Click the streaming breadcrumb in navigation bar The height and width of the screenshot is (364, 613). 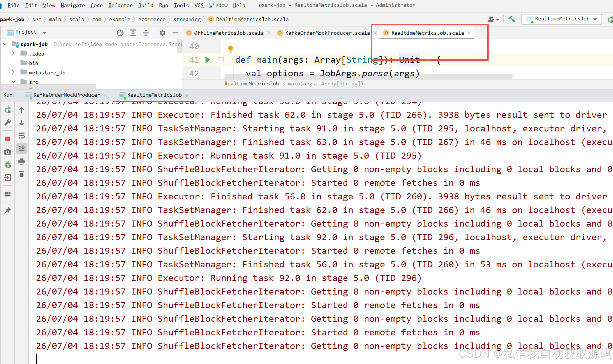pyautogui.click(x=187, y=19)
